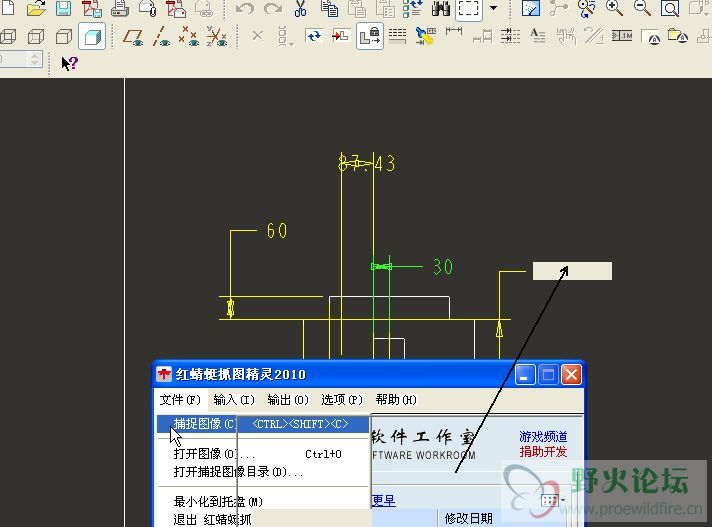
Task: Open the 输入(I) menu
Action: (234, 399)
